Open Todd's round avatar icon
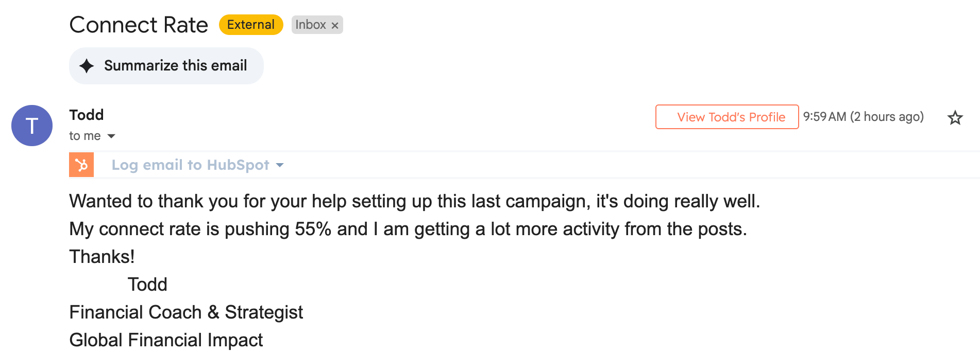Screen dimensions: 980x353 click(32, 126)
